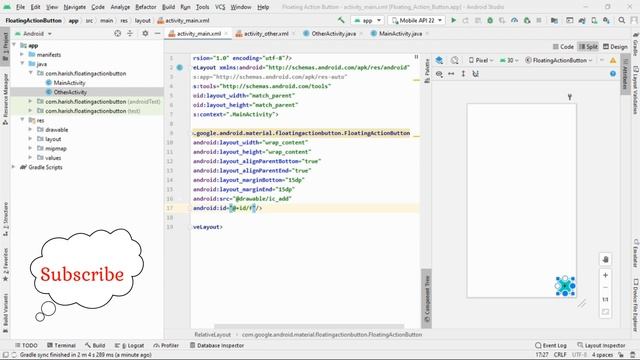The width and height of the screenshot is (640, 360).
Task: Switch to OtherActivity.java tab
Action: [333, 33]
